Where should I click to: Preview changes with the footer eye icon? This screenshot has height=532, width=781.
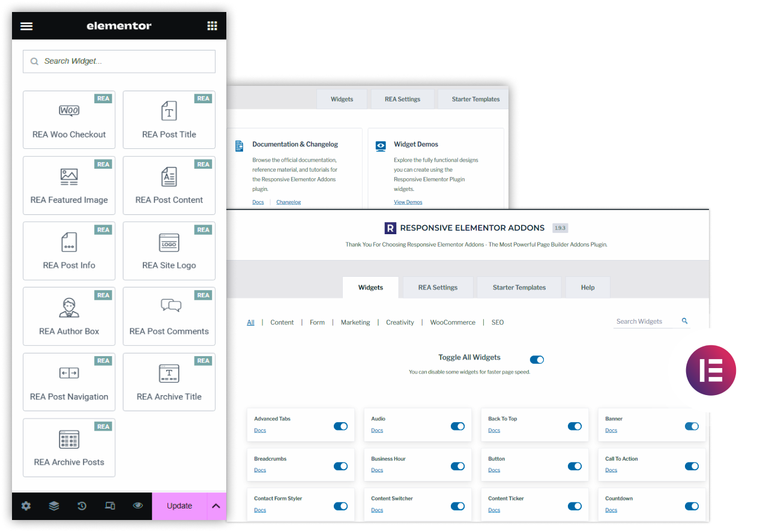coord(138,506)
